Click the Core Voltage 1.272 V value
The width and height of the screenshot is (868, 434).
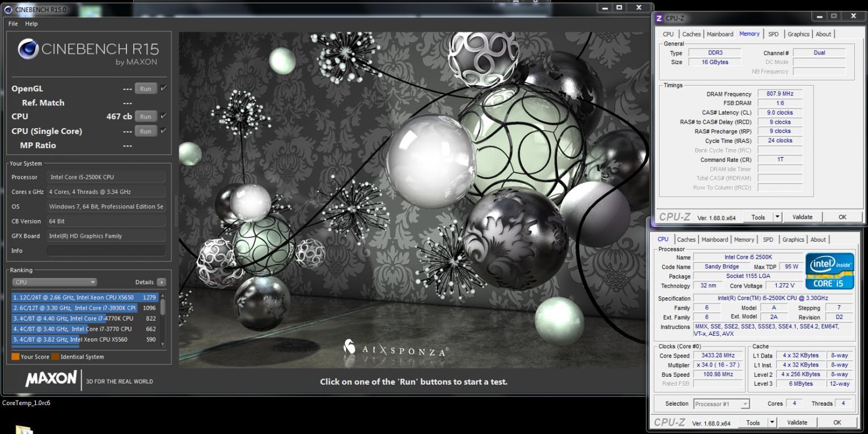784,285
